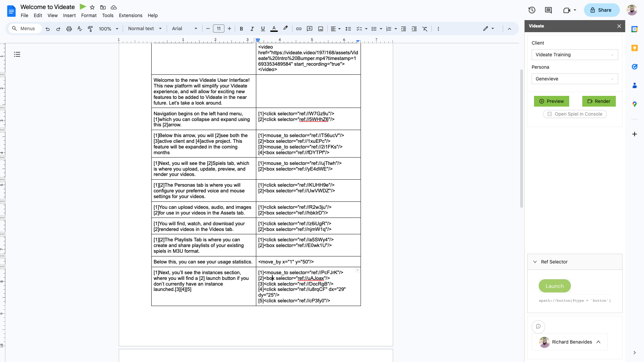Open Google Tasks side panel icon
The image size is (644, 362).
[635, 67]
